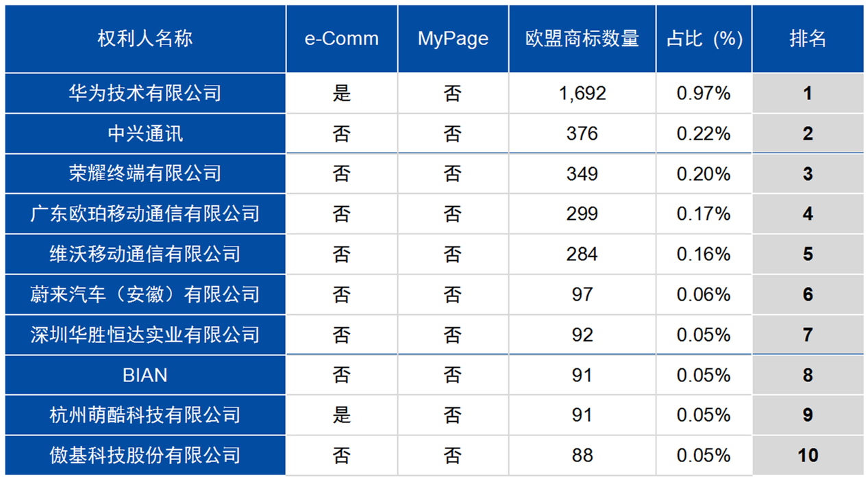Click the 0.22% share value
Screen dimensions: 868x482
coord(704,134)
